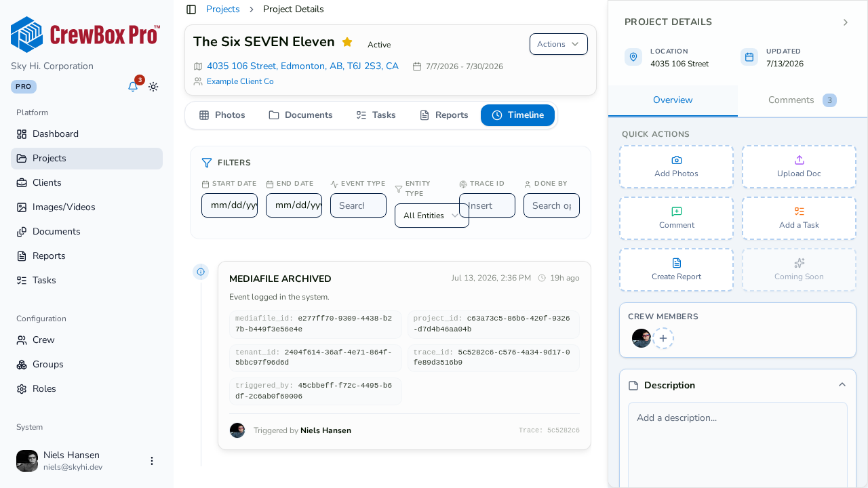Click the Updated calendar icon
Image resolution: width=868 pixels, height=488 pixels.
pyautogui.click(x=749, y=57)
